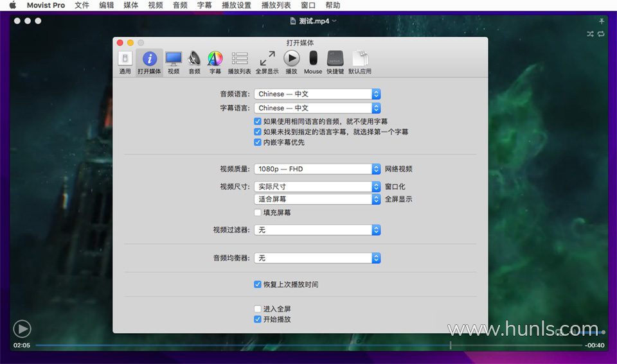This screenshot has width=617, height=364.
Task: Expand the 音频均衡器 dropdown
Action: pos(317,258)
